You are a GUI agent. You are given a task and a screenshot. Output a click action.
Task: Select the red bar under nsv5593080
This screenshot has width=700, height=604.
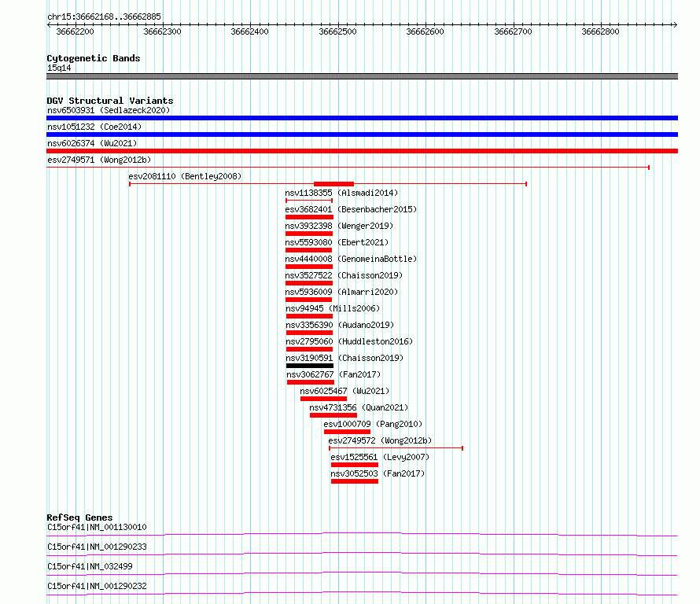[309, 250]
